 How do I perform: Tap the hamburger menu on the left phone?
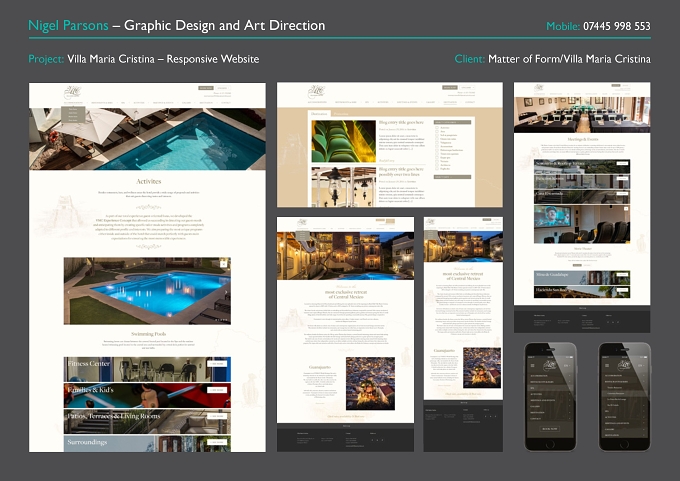click(533, 366)
